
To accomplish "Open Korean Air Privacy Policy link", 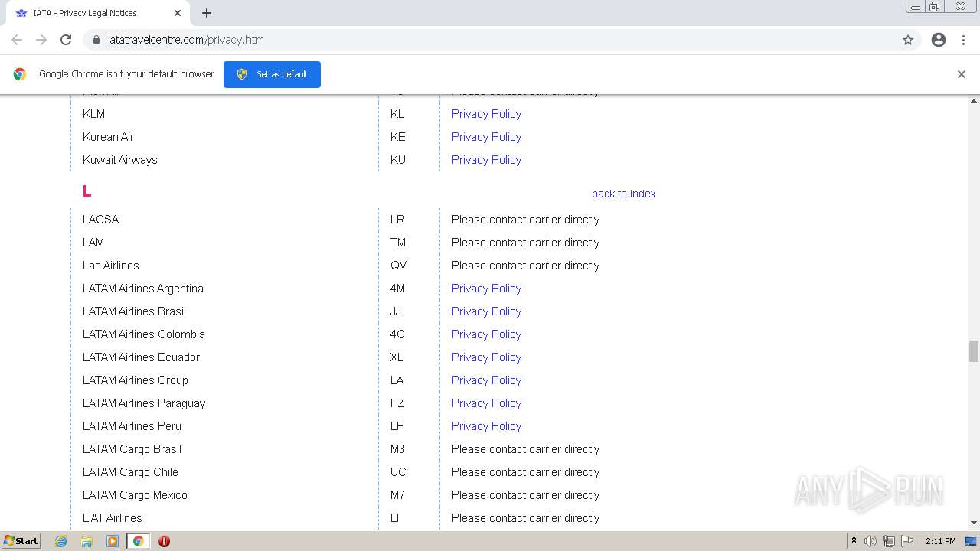I will pyautogui.click(x=486, y=137).
